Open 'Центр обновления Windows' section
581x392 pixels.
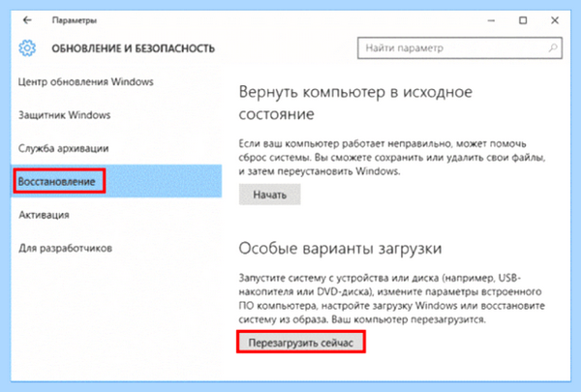pyautogui.click(x=85, y=81)
